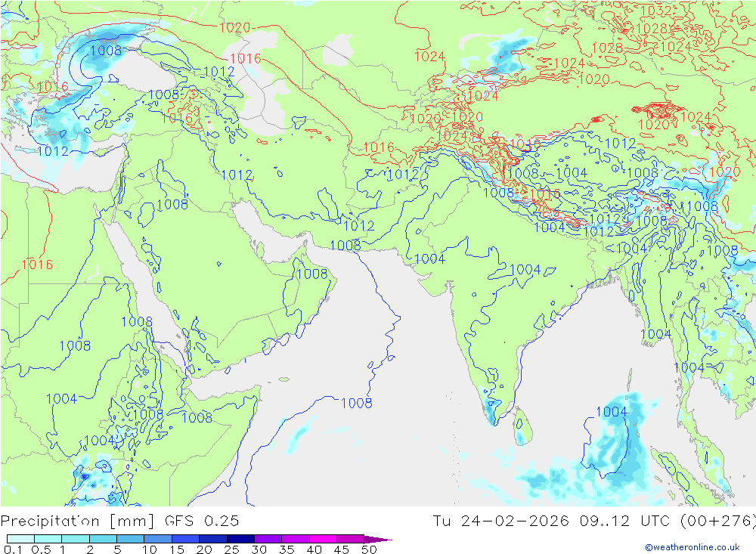Click the legend value '10'
The height and width of the screenshot is (554, 756).
pyautogui.click(x=150, y=549)
